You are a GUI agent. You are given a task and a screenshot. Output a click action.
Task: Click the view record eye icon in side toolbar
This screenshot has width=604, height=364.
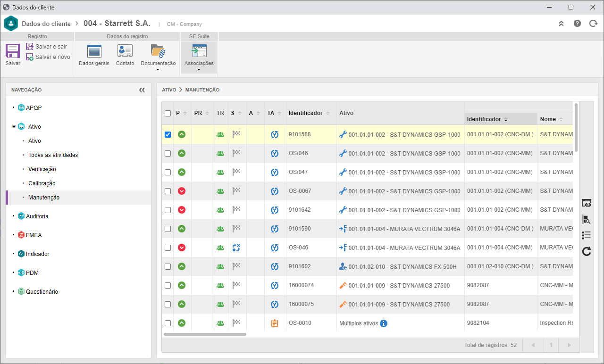[587, 203]
